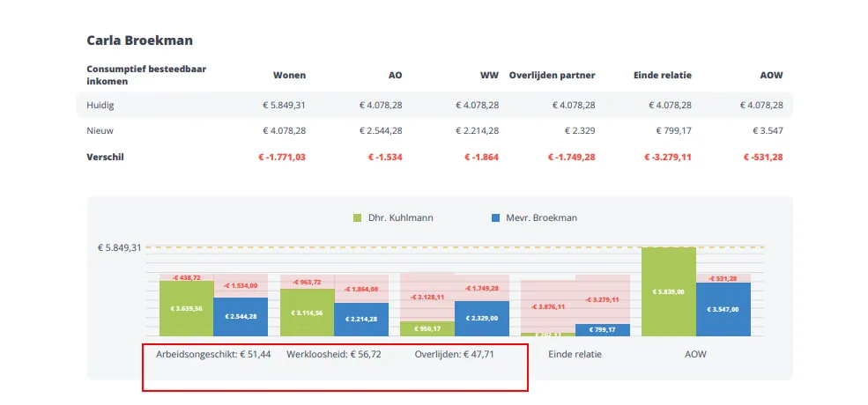Screen dimensions: 868x405
Task: Click Nieuw Wonen table cell € 4.078,28
Action: [285, 131]
